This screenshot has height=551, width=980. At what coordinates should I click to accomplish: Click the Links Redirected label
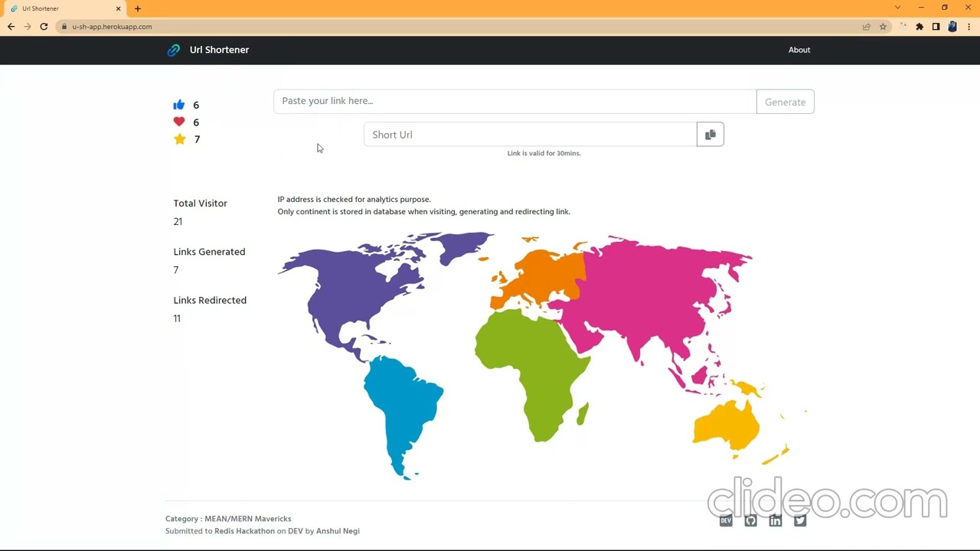click(x=210, y=301)
